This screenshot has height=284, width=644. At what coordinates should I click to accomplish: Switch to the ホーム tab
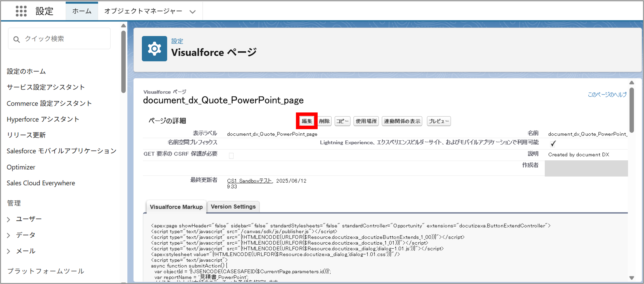pyautogui.click(x=82, y=11)
